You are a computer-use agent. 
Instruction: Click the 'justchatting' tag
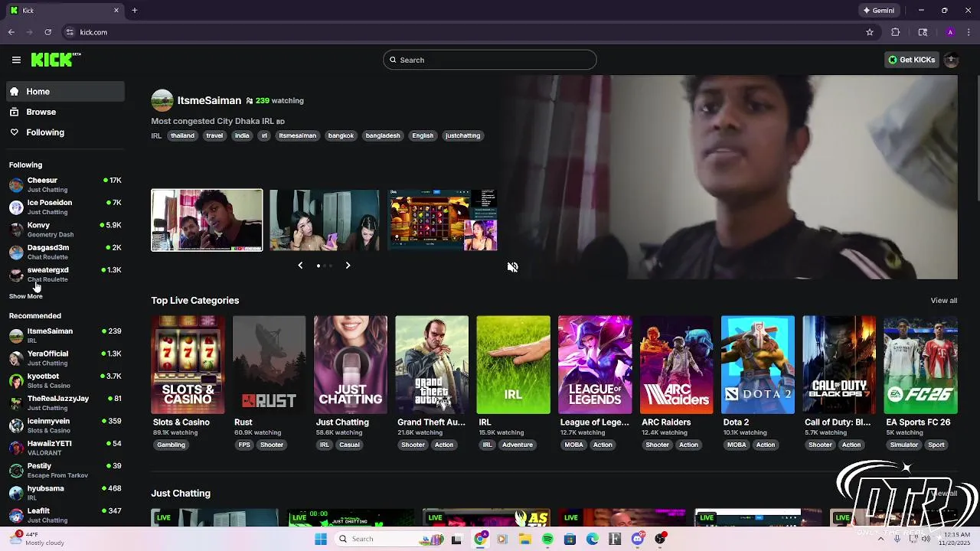pyautogui.click(x=462, y=135)
